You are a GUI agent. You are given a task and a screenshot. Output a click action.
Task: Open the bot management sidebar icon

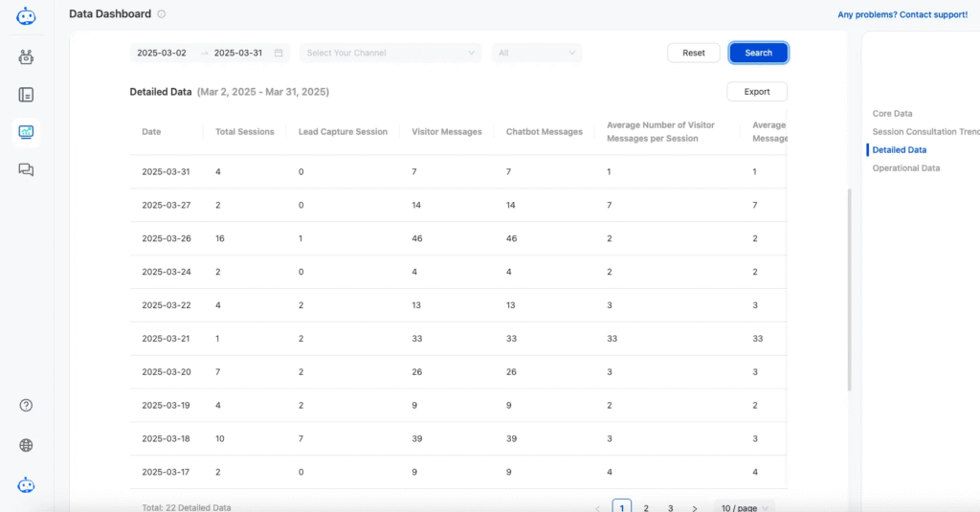click(x=26, y=57)
